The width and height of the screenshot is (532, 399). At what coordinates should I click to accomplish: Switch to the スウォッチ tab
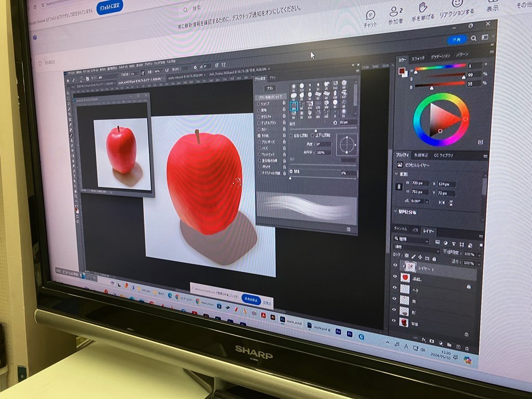click(x=418, y=58)
